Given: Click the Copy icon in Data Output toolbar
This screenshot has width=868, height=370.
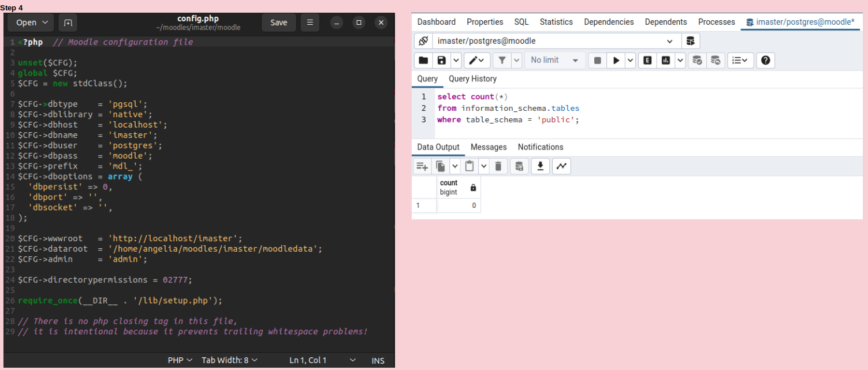Looking at the screenshot, I should [441, 166].
